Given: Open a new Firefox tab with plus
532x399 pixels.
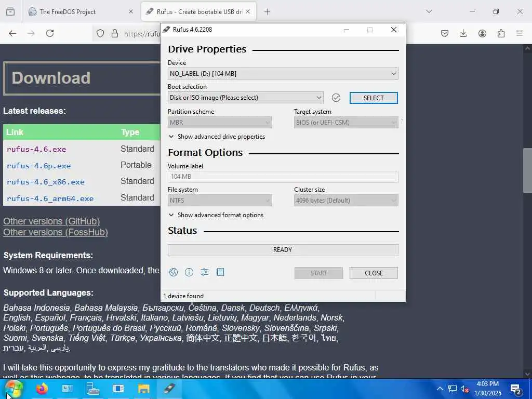Looking at the screenshot, I should (x=268, y=12).
